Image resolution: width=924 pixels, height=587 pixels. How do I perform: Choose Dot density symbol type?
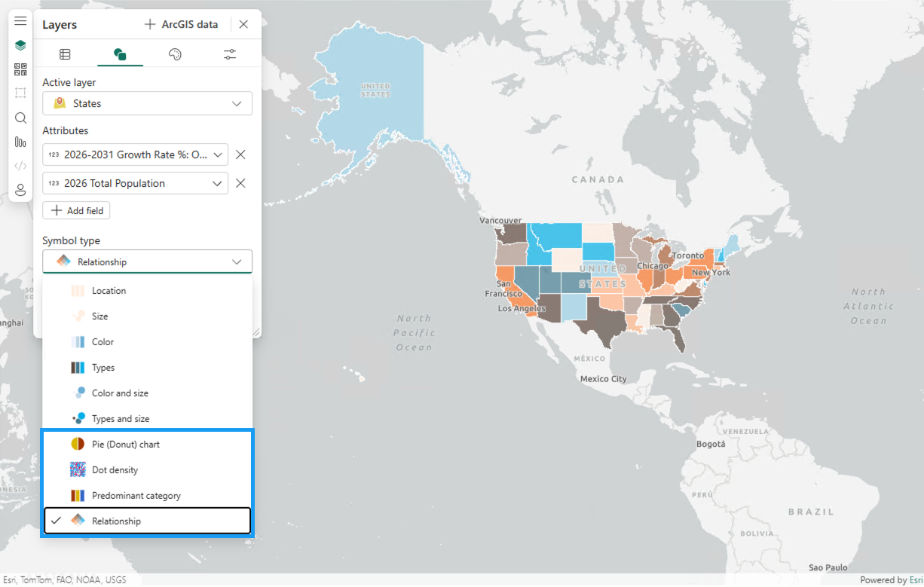[x=147, y=470]
